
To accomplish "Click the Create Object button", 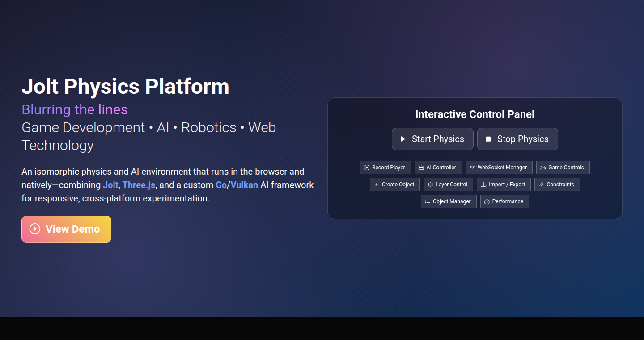I will click(x=395, y=185).
